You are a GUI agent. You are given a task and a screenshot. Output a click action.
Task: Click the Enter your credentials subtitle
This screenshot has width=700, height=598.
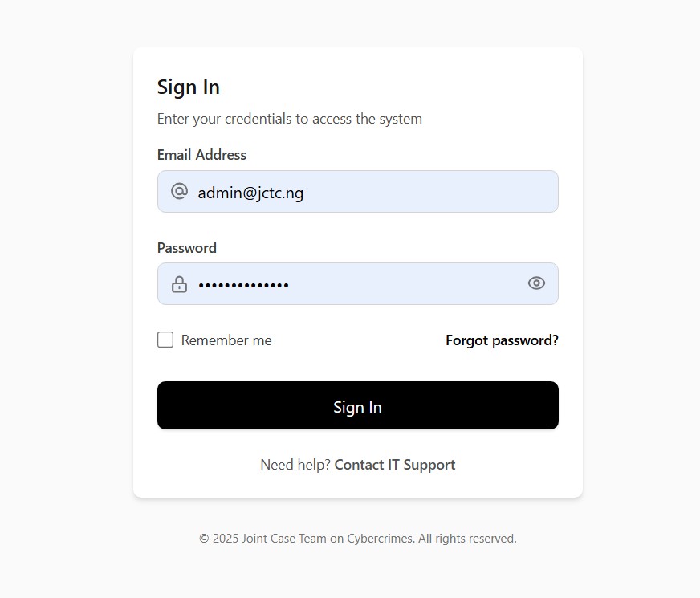[x=289, y=119]
